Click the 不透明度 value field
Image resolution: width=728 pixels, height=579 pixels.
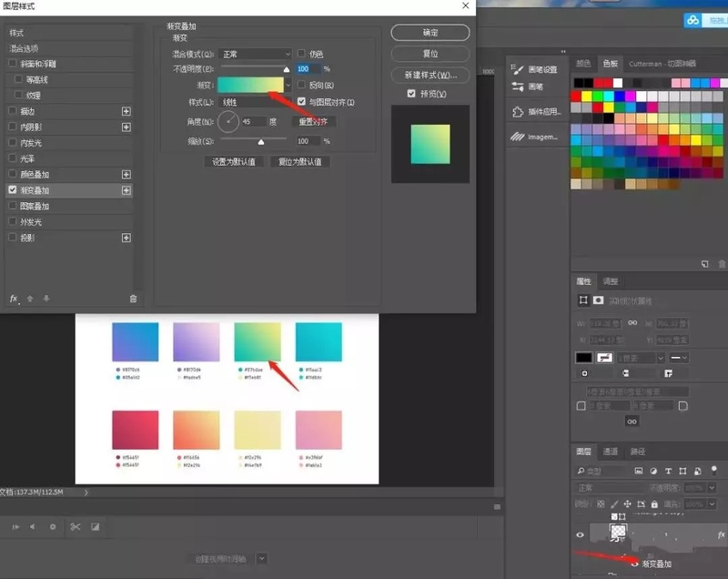point(308,68)
